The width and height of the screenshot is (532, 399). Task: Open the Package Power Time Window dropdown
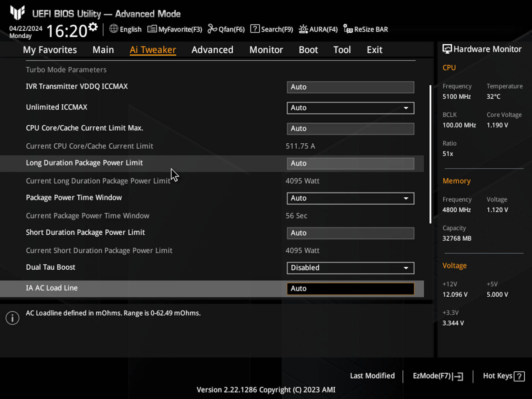[350, 198]
